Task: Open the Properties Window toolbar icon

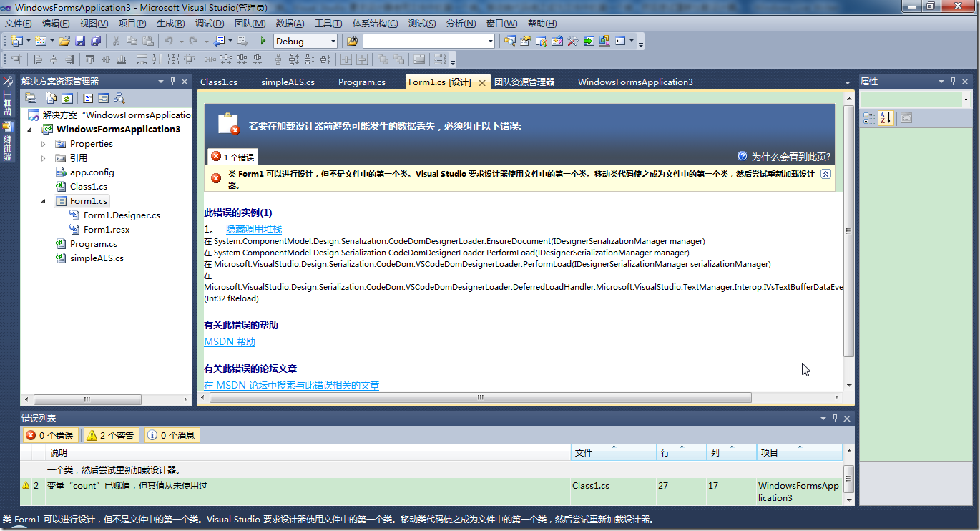Action: coord(526,41)
